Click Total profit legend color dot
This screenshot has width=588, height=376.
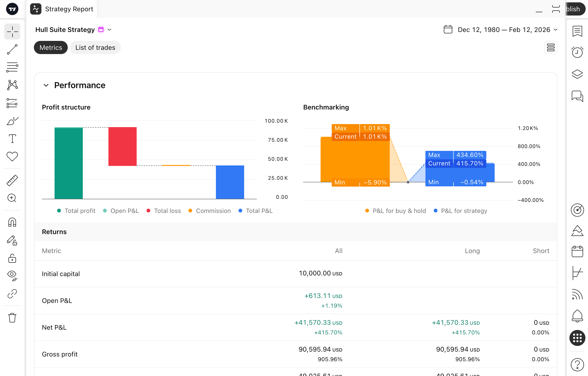pyautogui.click(x=59, y=211)
